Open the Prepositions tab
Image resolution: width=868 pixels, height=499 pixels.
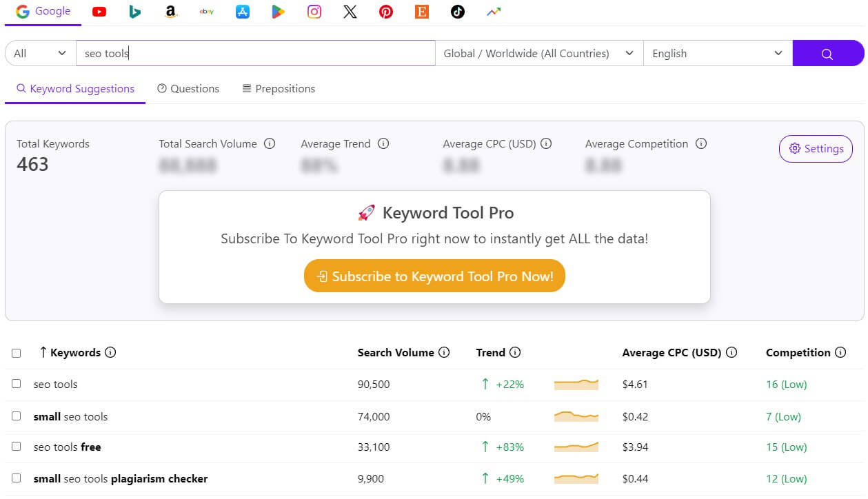[279, 88]
